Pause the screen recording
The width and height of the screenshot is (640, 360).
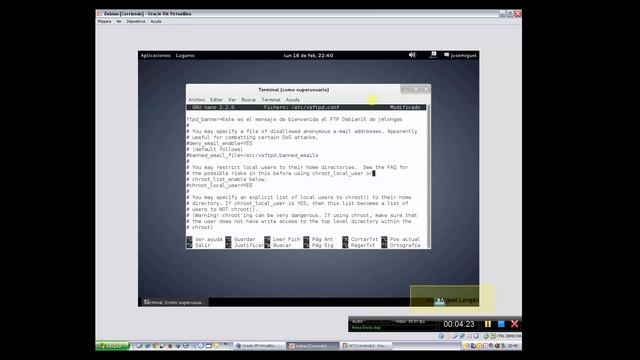click(x=488, y=324)
